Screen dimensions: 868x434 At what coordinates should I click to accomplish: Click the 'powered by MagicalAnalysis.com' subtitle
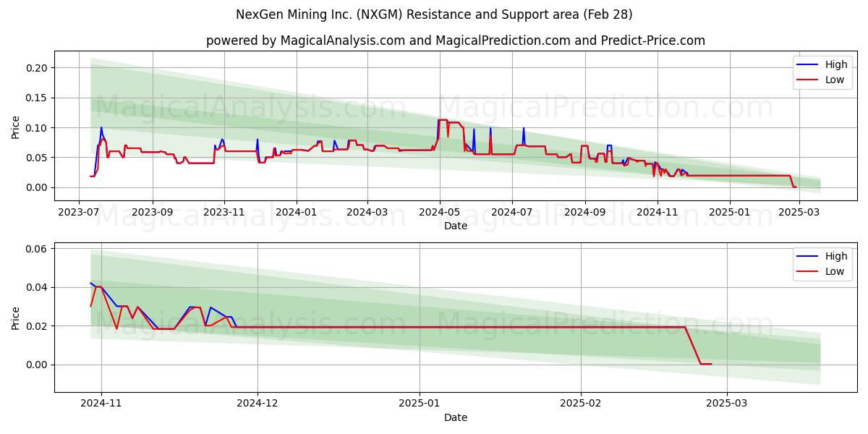tap(456, 41)
